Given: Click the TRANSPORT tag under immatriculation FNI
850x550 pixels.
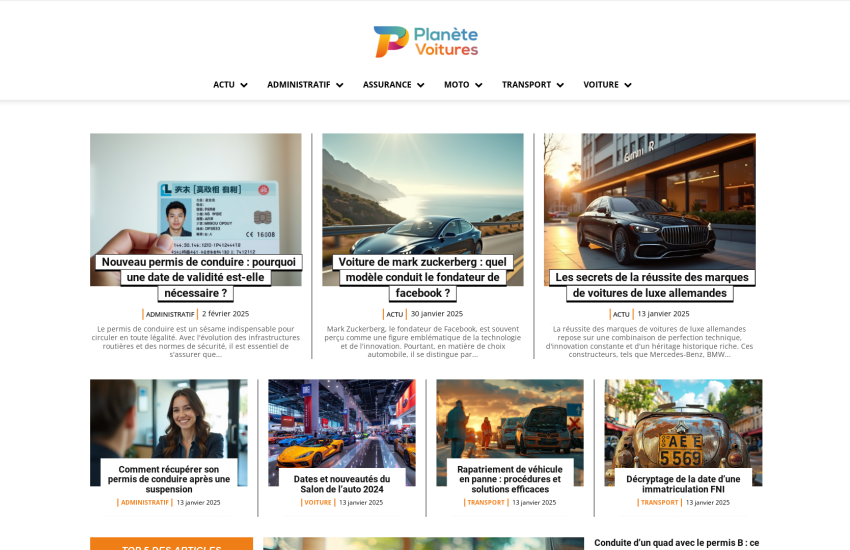Looking at the screenshot, I should tap(659, 502).
